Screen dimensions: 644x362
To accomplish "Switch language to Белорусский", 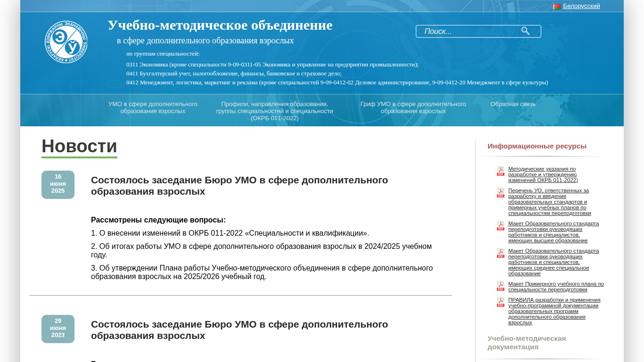I will [581, 6].
